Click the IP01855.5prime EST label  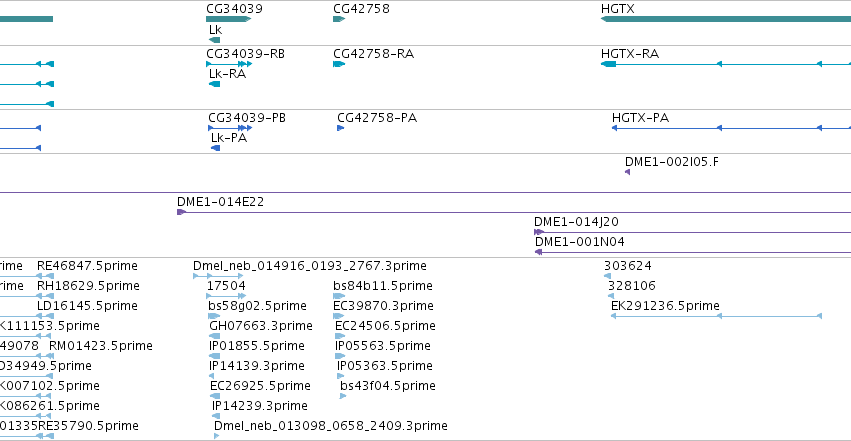(257, 346)
